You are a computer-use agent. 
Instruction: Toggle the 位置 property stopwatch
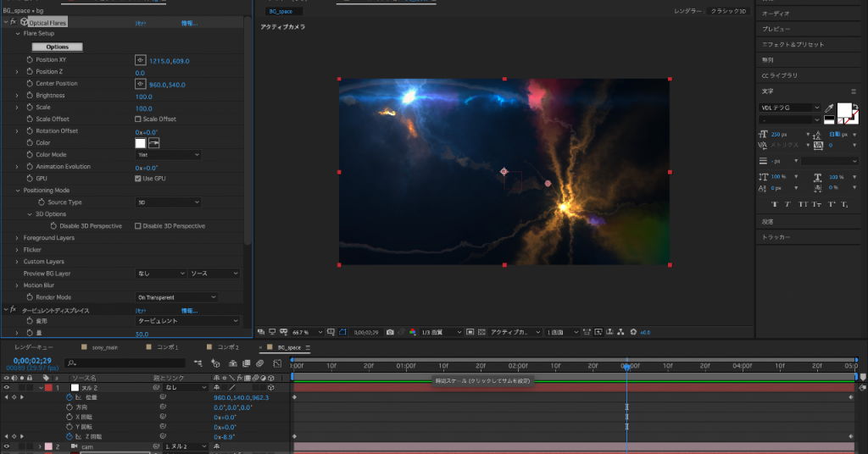tap(70, 397)
